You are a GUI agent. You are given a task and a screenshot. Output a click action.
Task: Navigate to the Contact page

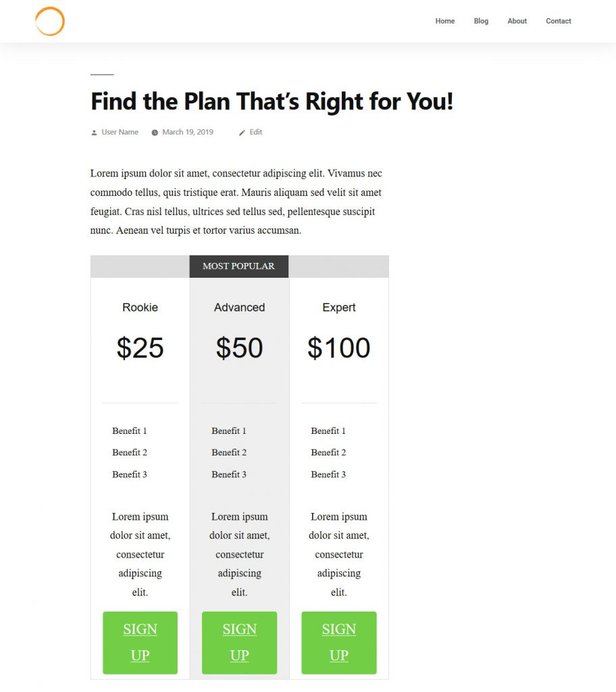pyautogui.click(x=559, y=21)
